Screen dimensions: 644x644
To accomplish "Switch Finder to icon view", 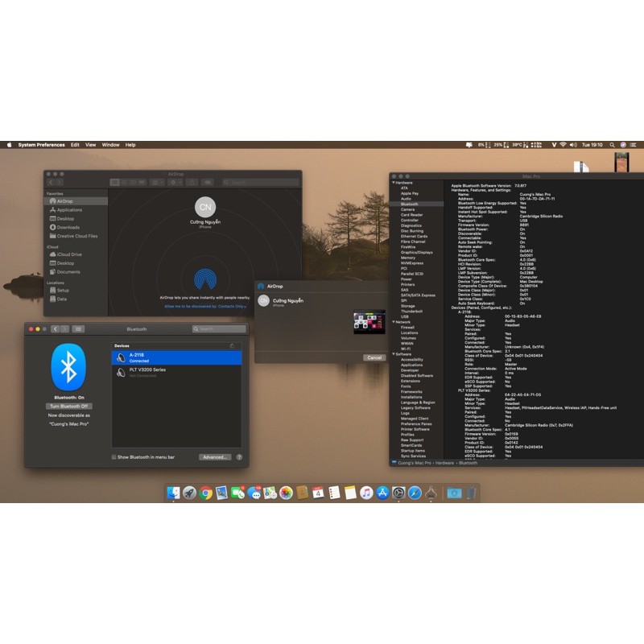I will [115, 183].
